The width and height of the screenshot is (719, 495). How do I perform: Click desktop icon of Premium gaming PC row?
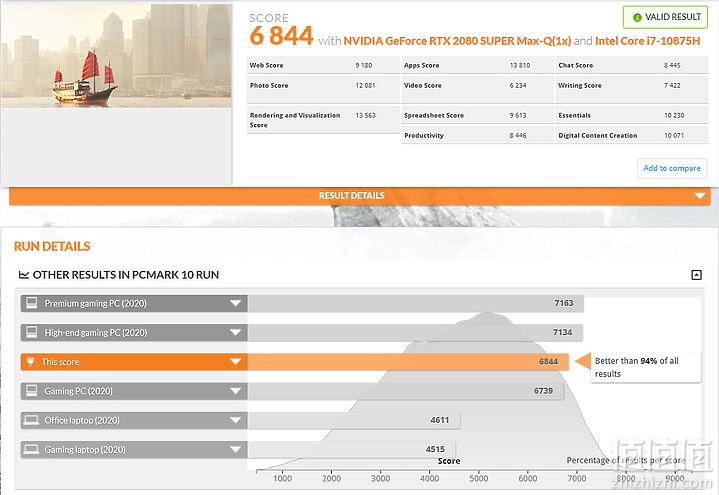click(32, 303)
